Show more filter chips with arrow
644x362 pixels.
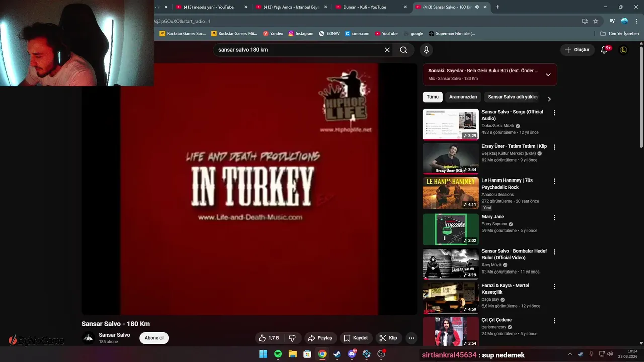[549, 99]
